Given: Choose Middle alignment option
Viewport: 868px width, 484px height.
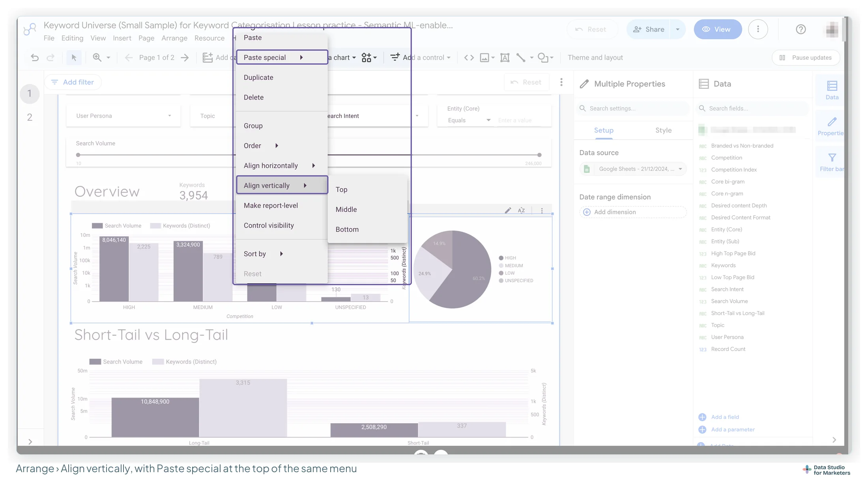Looking at the screenshot, I should 367,209.
